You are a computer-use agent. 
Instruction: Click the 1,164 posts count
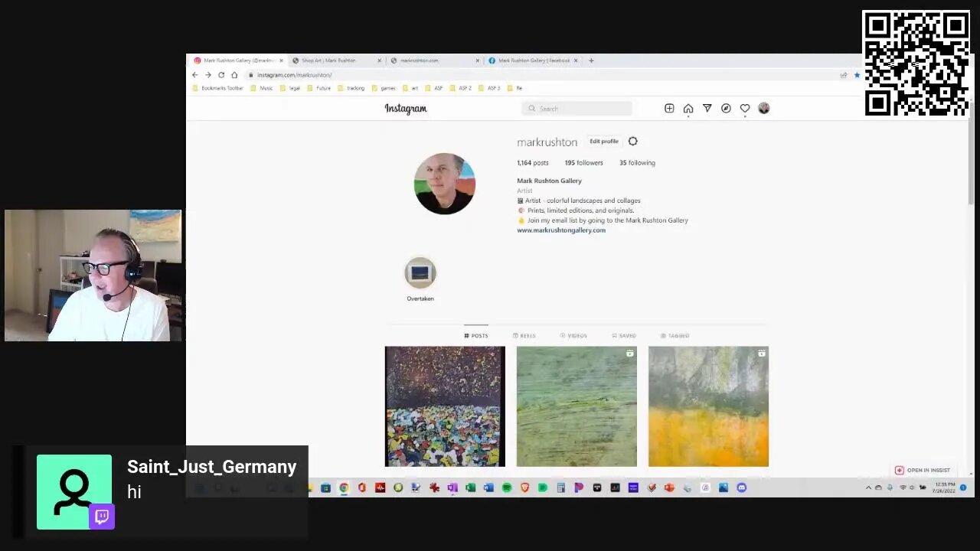pyautogui.click(x=533, y=163)
